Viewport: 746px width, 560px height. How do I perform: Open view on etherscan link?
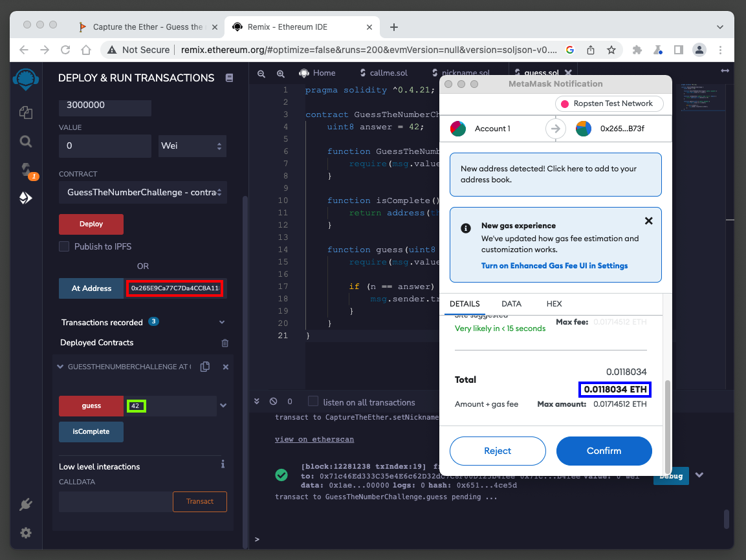pos(314,439)
